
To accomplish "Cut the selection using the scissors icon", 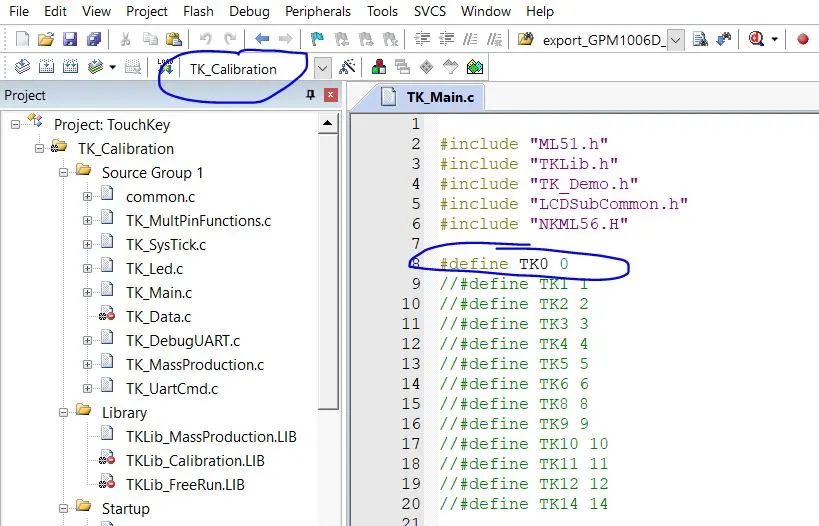I will tap(125, 39).
